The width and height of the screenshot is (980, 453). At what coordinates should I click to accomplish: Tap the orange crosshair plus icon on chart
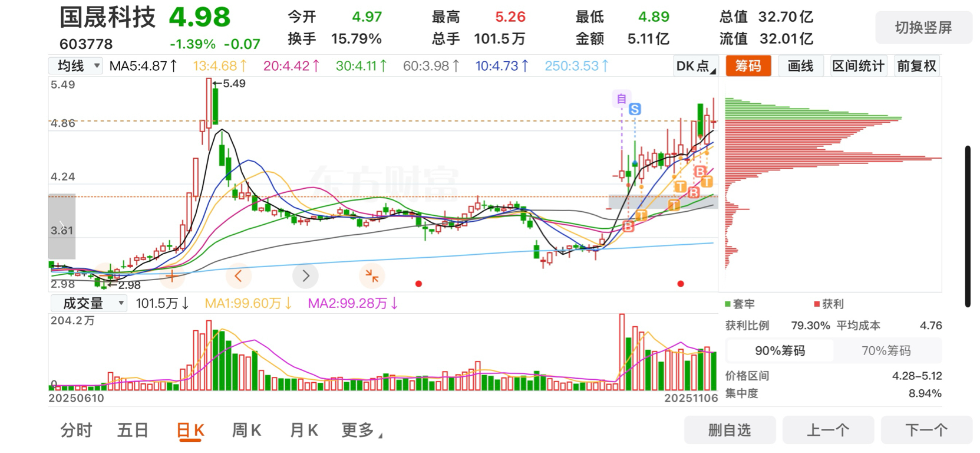(x=171, y=275)
